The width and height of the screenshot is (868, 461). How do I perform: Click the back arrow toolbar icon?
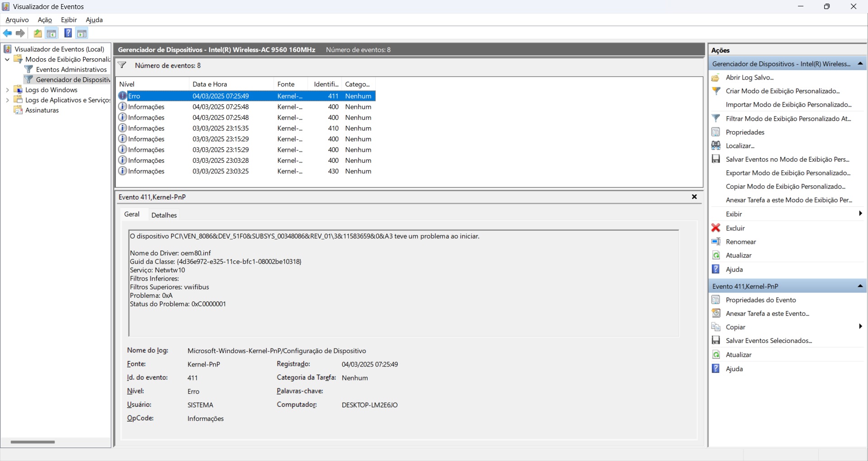click(x=7, y=33)
